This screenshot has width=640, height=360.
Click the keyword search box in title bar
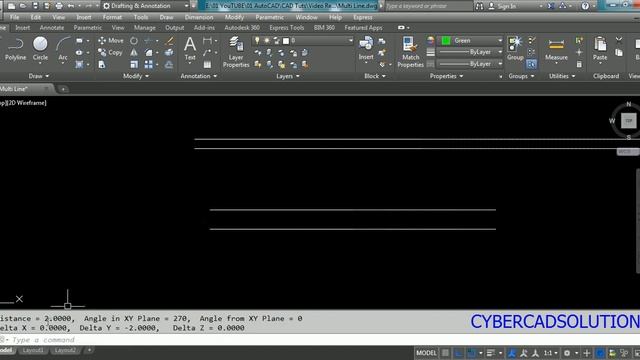tap(428, 6)
